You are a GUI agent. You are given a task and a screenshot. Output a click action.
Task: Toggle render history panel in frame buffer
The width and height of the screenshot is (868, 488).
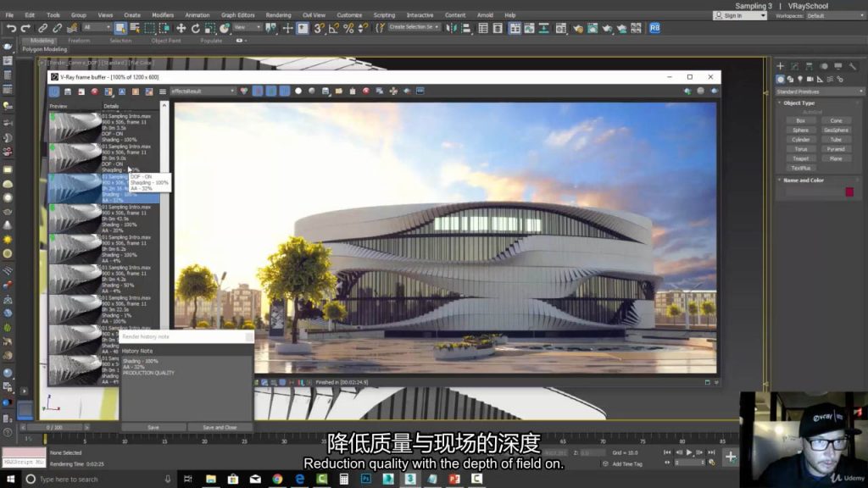point(54,91)
